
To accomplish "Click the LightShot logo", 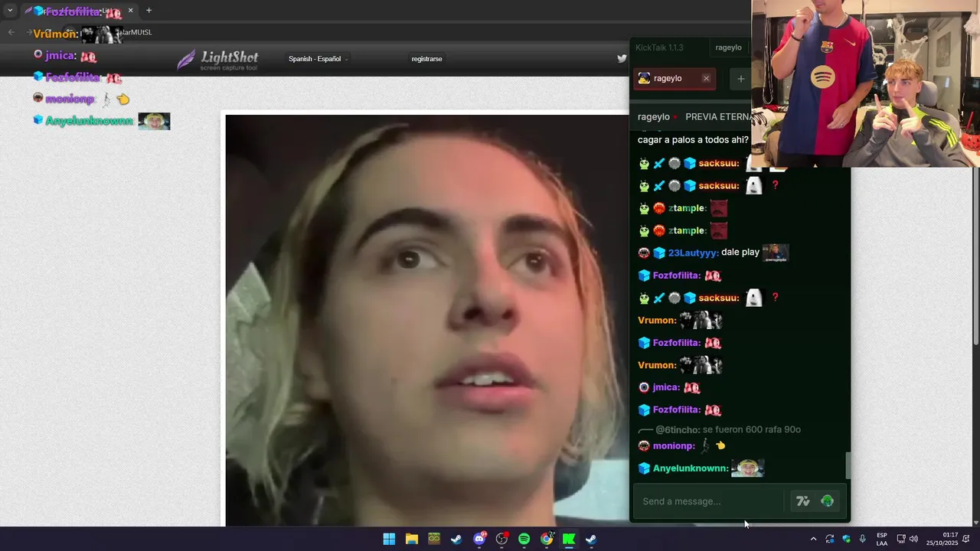I will pyautogui.click(x=217, y=59).
